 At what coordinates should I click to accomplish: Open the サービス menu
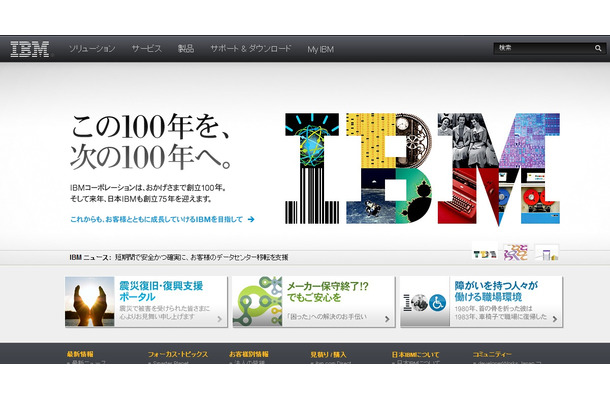pos(146,49)
